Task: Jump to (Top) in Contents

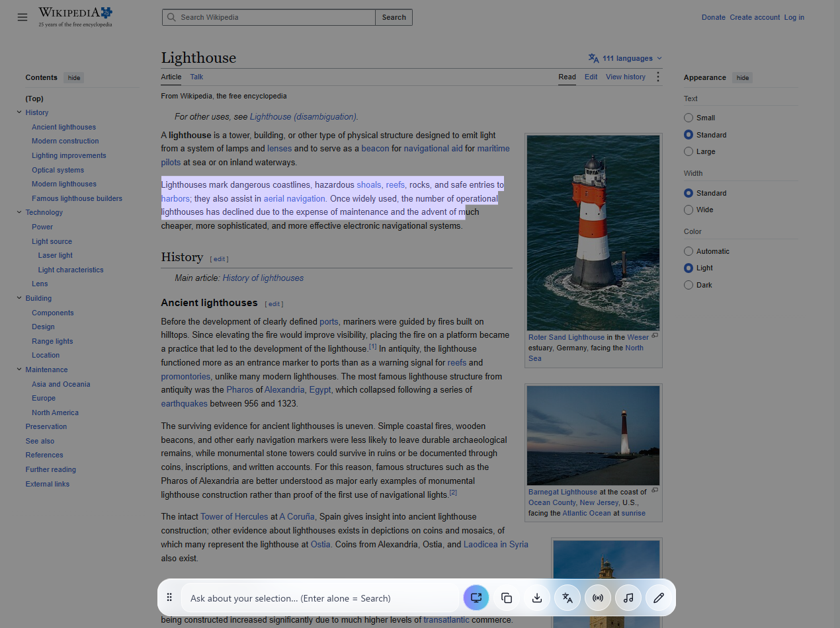Action: coord(34,98)
